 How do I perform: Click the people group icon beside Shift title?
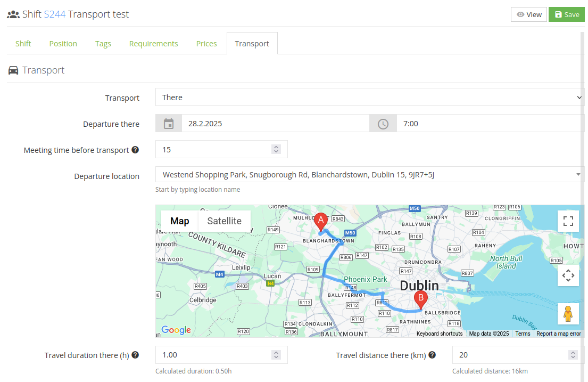pos(13,14)
